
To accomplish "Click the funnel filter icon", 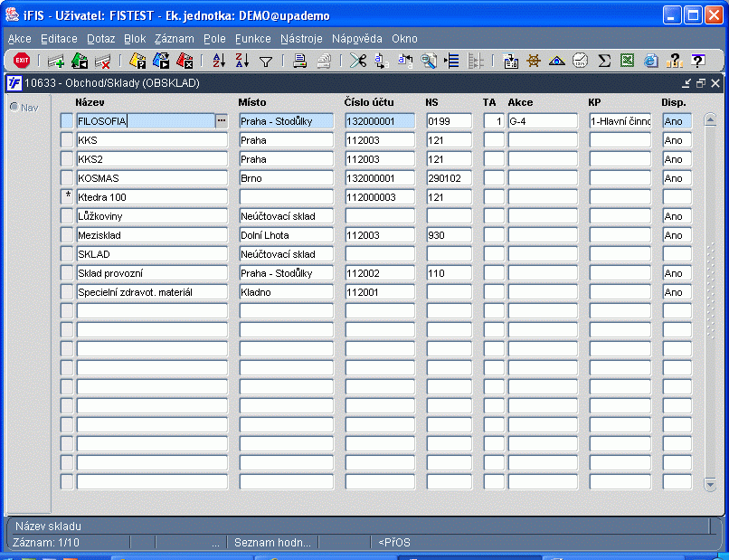I will [266, 61].
